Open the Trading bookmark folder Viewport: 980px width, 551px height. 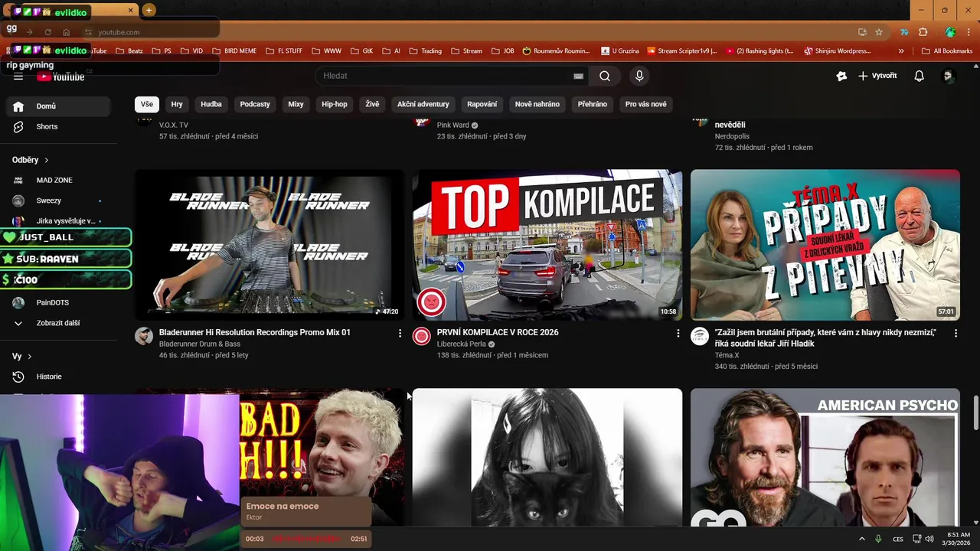click(426, 51)
